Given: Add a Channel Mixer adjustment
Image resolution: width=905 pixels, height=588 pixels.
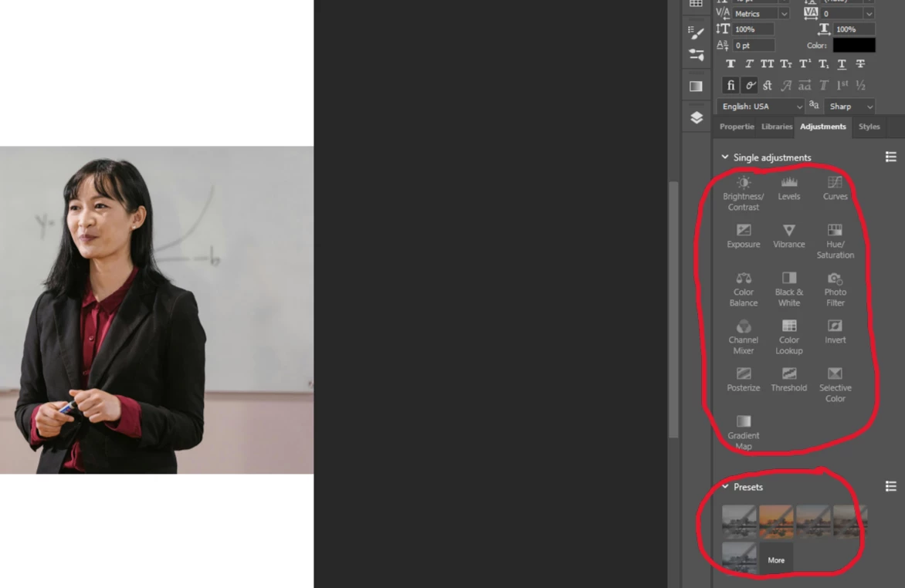Looking at the screenshot, I should (x=744, y=337).
